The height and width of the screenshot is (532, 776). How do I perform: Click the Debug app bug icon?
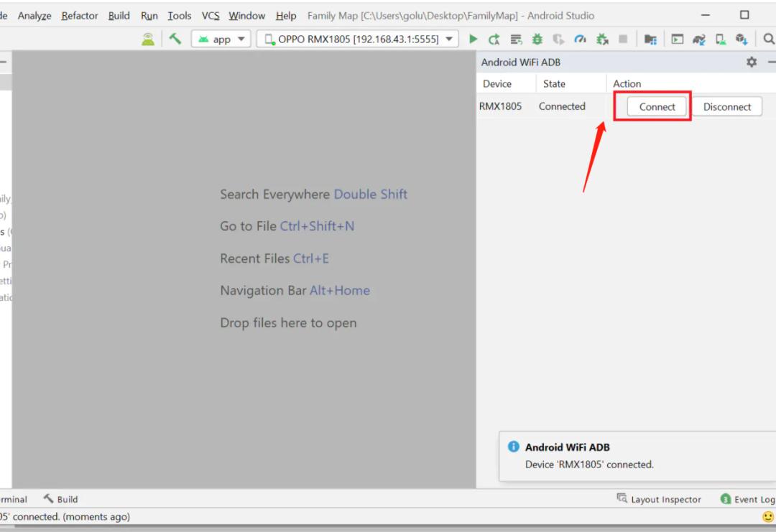coord(537,39)
